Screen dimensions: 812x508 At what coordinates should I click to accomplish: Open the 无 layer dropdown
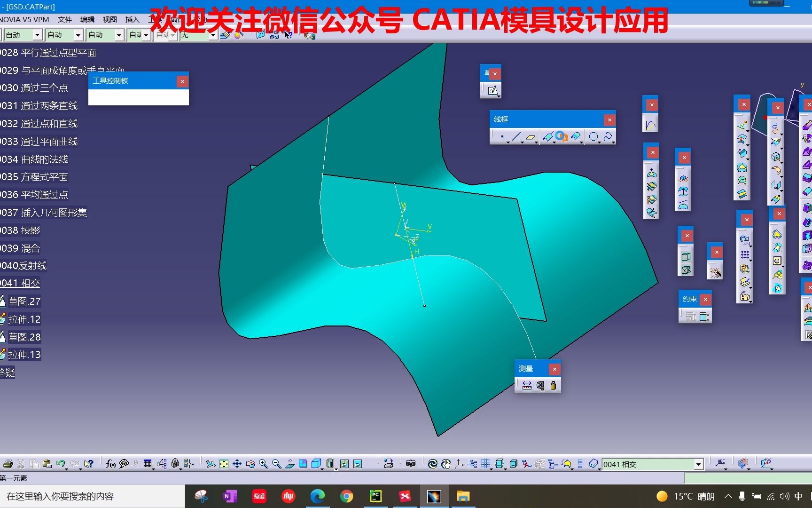click(213, 35)
